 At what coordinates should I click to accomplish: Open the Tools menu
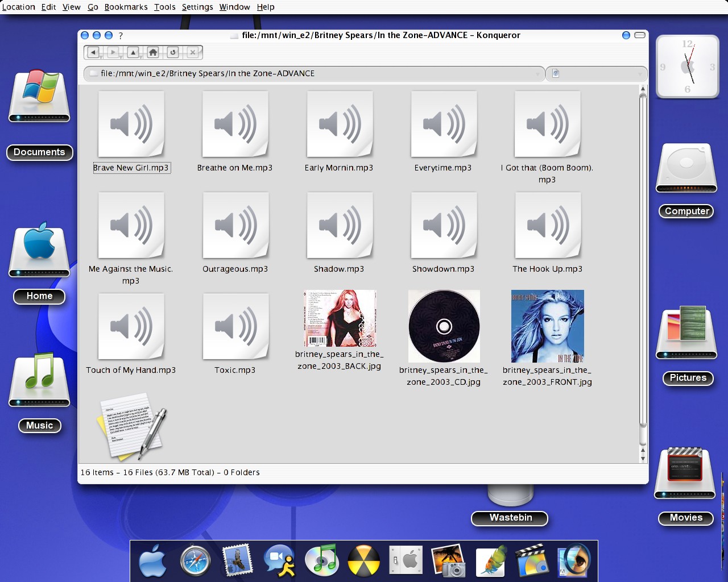click(x=164, y=7)
